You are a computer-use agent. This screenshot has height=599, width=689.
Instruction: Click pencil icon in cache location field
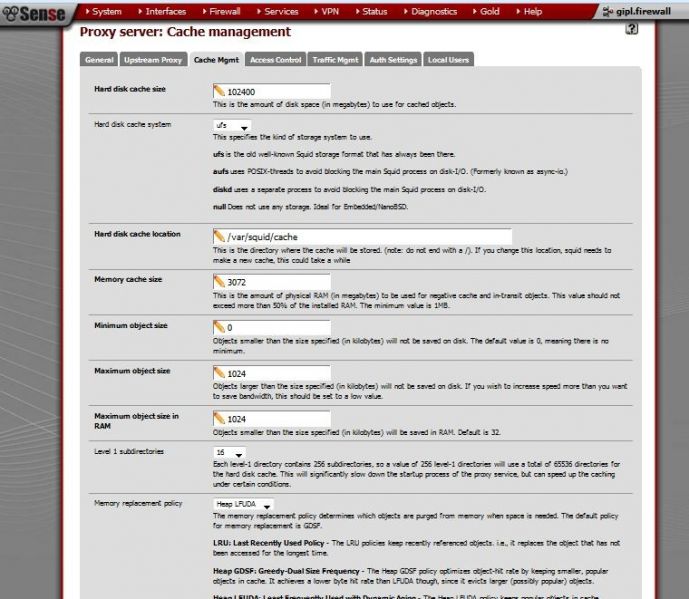click(x=219, y=236)
